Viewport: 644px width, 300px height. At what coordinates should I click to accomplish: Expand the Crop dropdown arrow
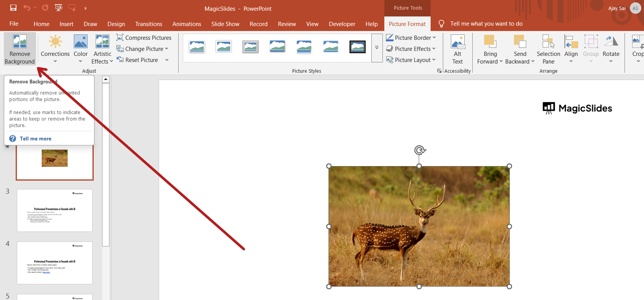638,61
